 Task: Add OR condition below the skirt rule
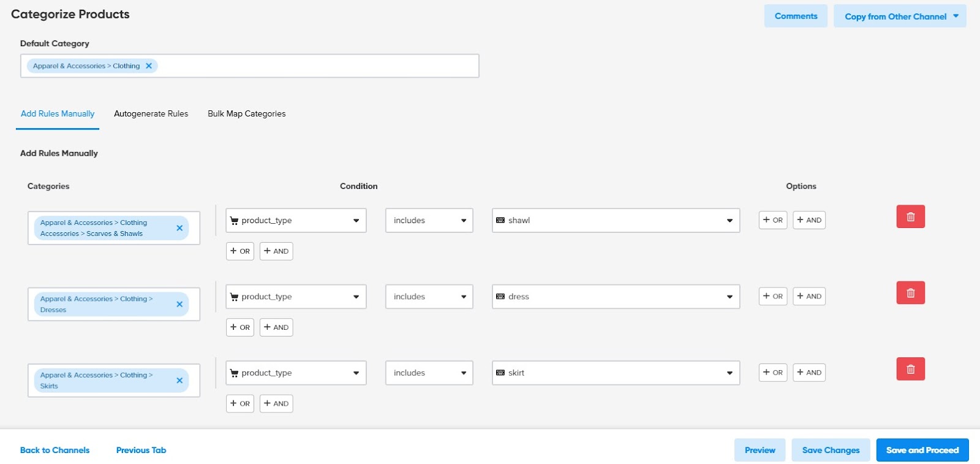coord(240,403)
